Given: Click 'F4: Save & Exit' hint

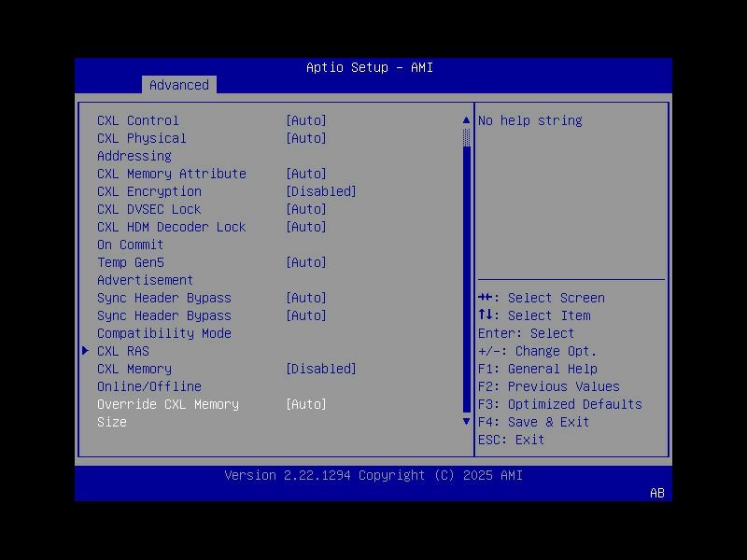Looking at the screenshot, I should pyautogui.click(x=534, y=422).
